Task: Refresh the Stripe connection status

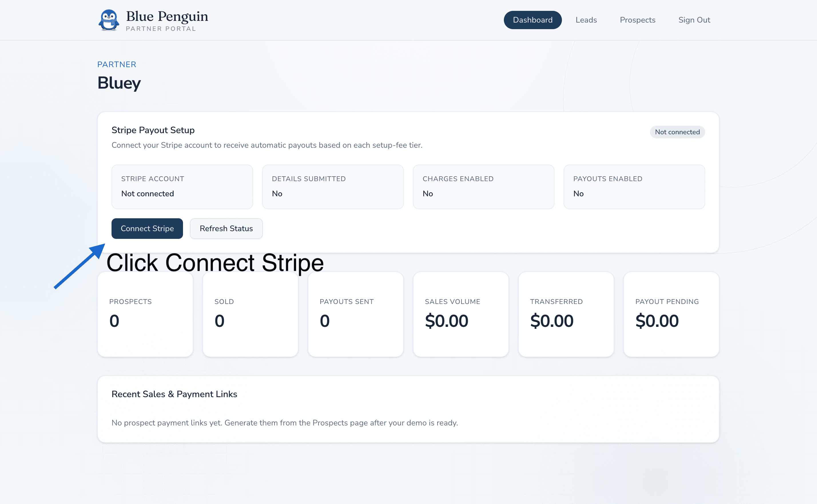Action: pos(226,228)
